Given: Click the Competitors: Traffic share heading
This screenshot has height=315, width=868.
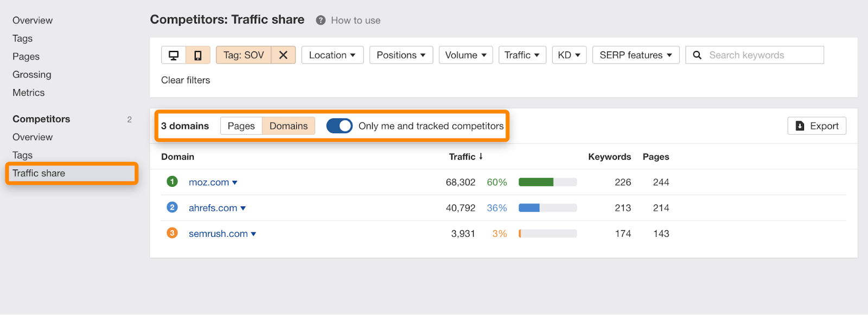Looking at the screenshot, I should click(227, 20).
